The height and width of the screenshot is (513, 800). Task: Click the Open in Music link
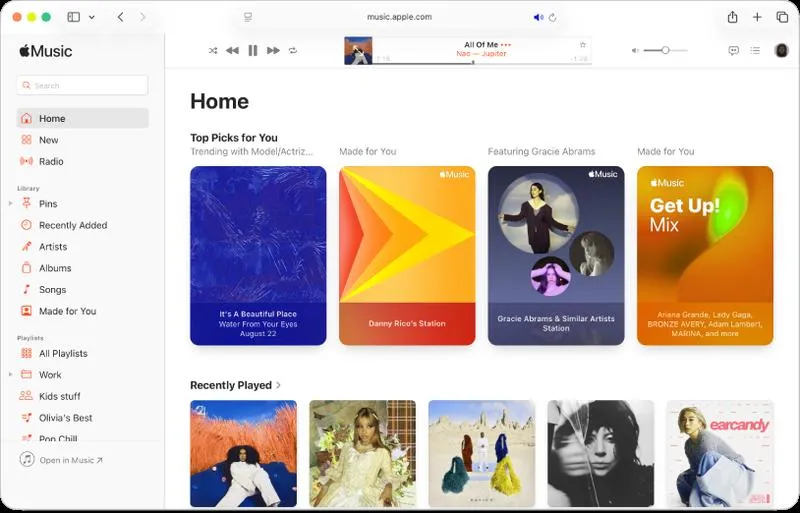(x=62, y=460)
